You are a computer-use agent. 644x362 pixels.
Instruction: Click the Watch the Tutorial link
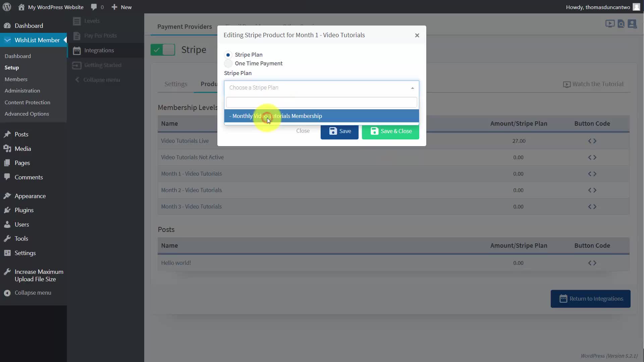(593, 84)
